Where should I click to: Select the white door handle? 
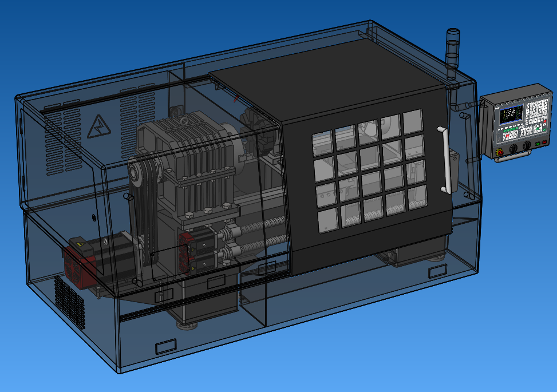coord(444,160)
